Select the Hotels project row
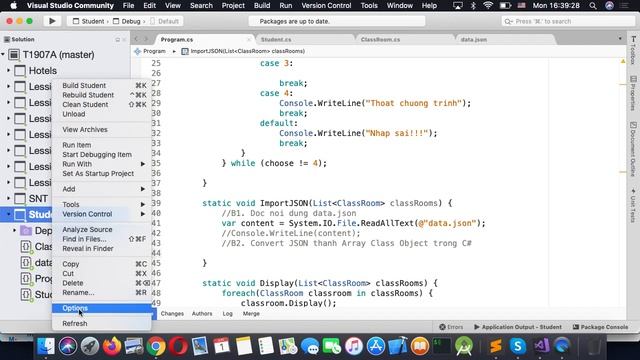Image resolution: width=640 pixels, height=360 pixels. pos(65,71)
